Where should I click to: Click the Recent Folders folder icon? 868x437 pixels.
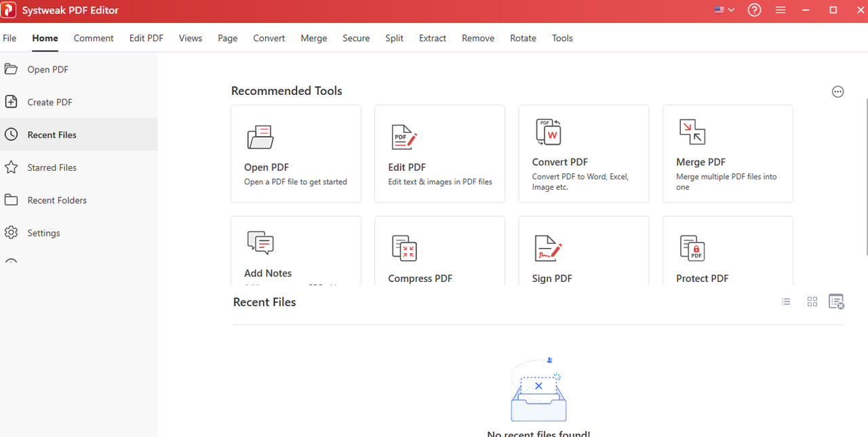11,200
